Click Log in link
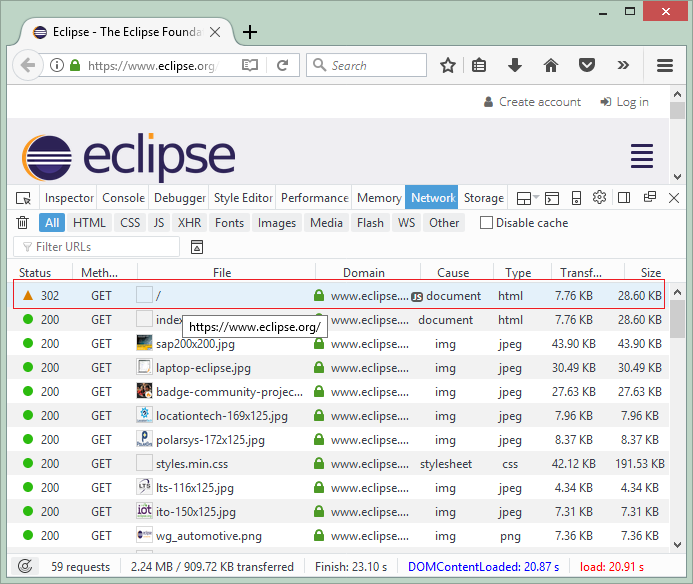The width and height of the screenshot is (693, 584). click(624, 102)
